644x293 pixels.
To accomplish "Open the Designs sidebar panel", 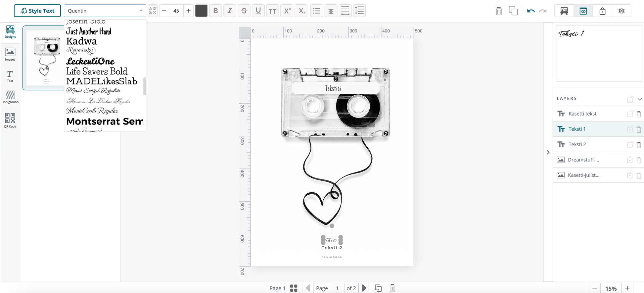I will point(10,32).
